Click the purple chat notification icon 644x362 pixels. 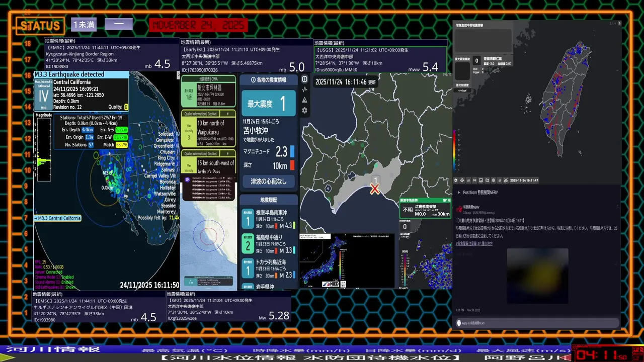[187, 179]
